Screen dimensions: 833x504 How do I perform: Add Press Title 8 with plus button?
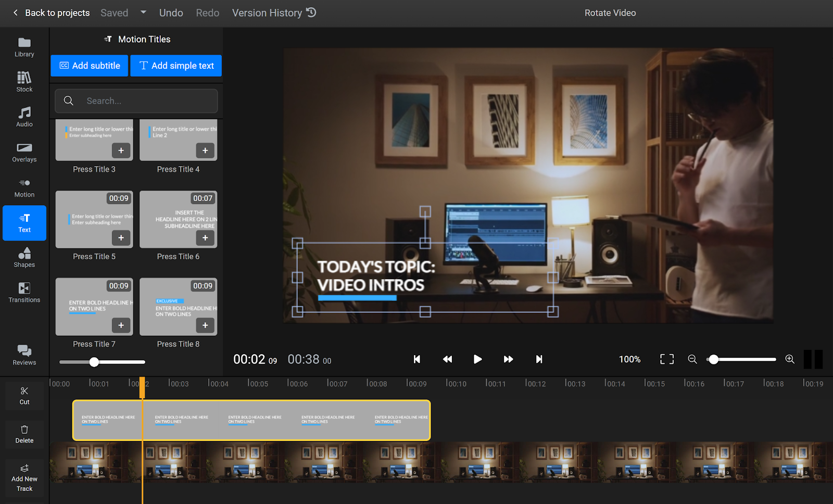click(205, 325)
